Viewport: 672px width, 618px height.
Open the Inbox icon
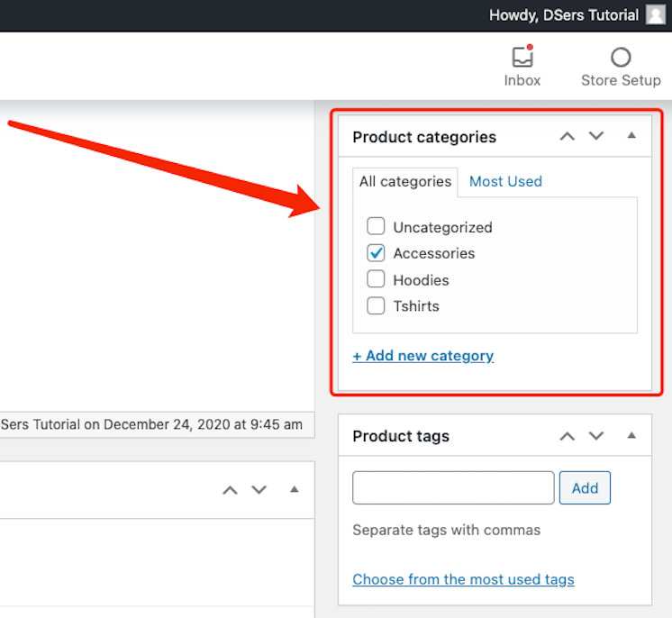coord(522,57)
